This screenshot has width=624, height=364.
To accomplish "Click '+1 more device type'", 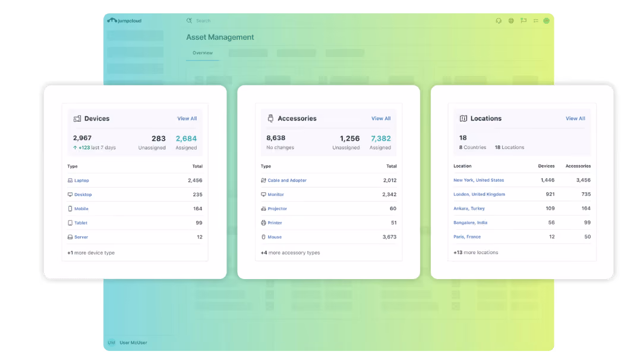I will 91,253.
